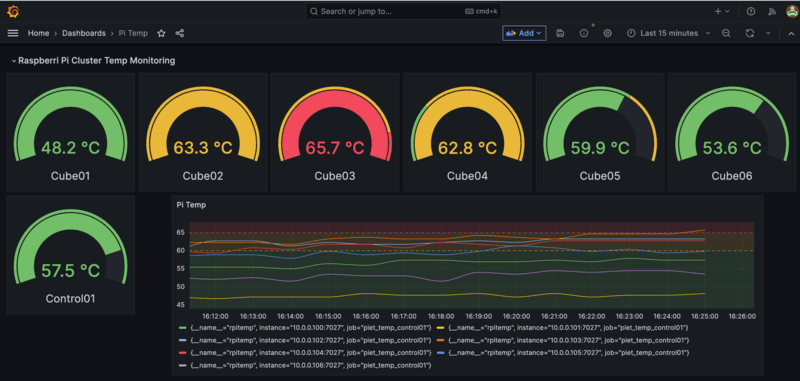
Task: Open the Last 15 minutes time range
Action: point(669,33)
